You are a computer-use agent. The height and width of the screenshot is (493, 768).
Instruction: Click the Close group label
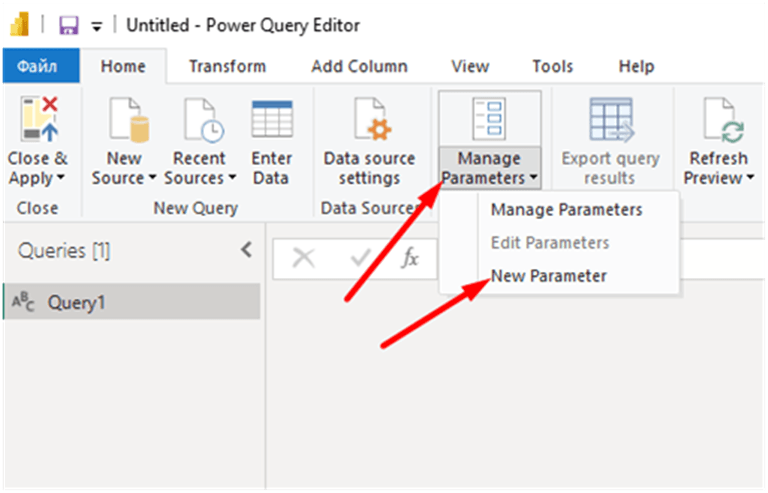coord(37,208)
